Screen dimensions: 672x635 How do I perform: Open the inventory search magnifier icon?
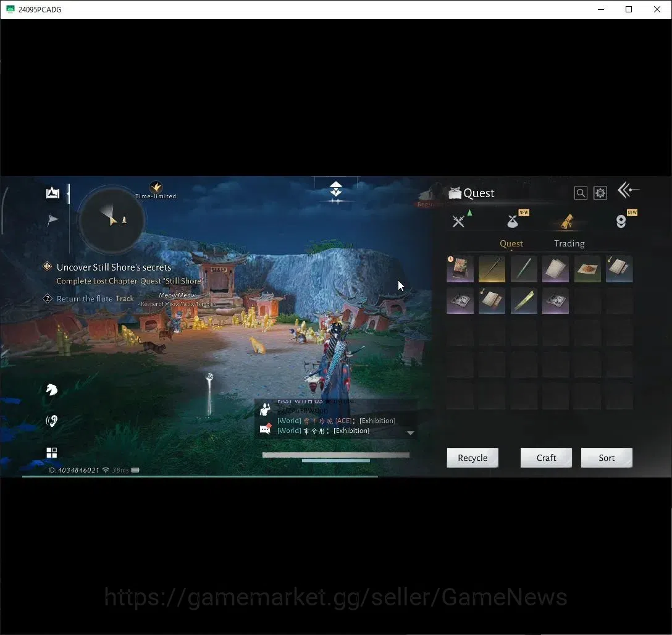coord(581,193)
